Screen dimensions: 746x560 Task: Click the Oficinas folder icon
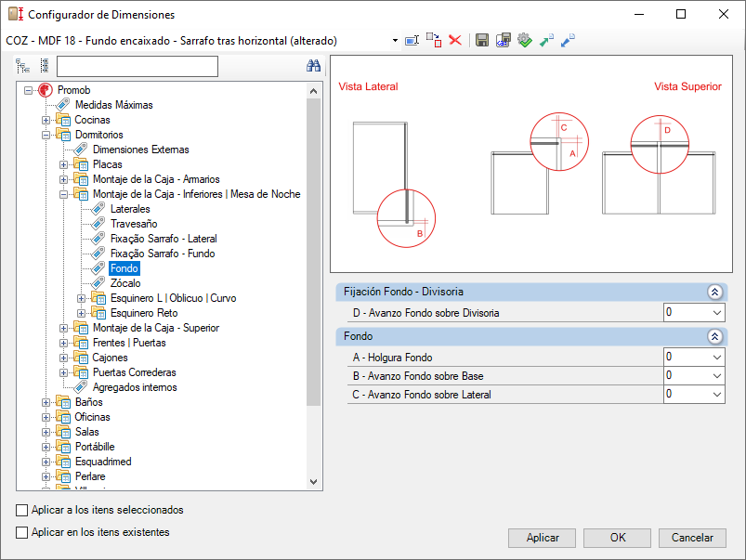pos(63,417)
